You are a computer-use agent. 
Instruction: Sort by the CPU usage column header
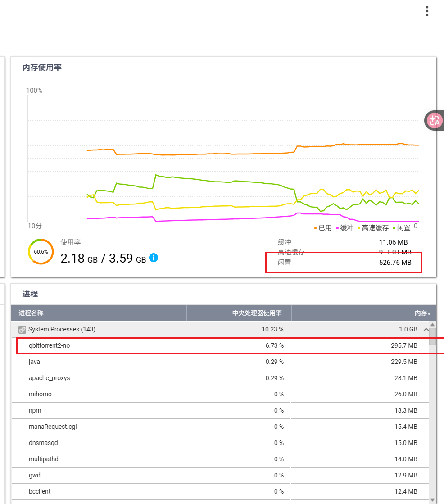point(257,313)
